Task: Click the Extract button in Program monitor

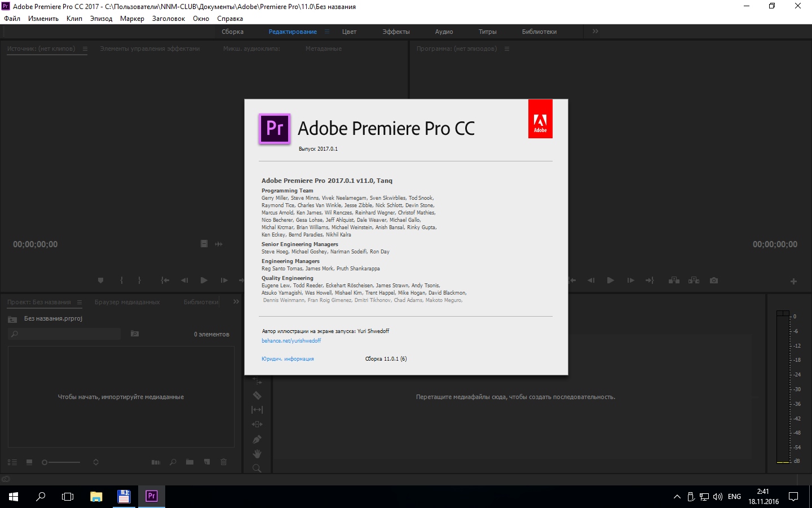Action: pyautogui.click(x=694, y=281)
